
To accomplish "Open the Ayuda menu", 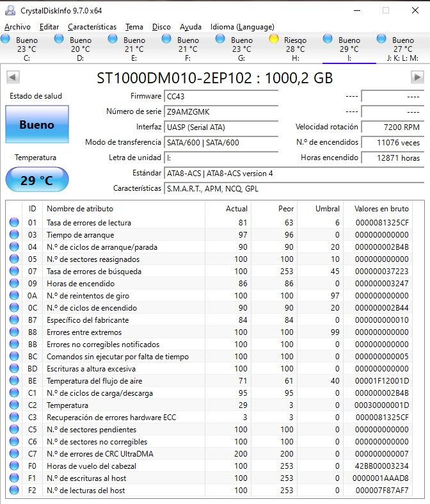I will coord(191,27).
